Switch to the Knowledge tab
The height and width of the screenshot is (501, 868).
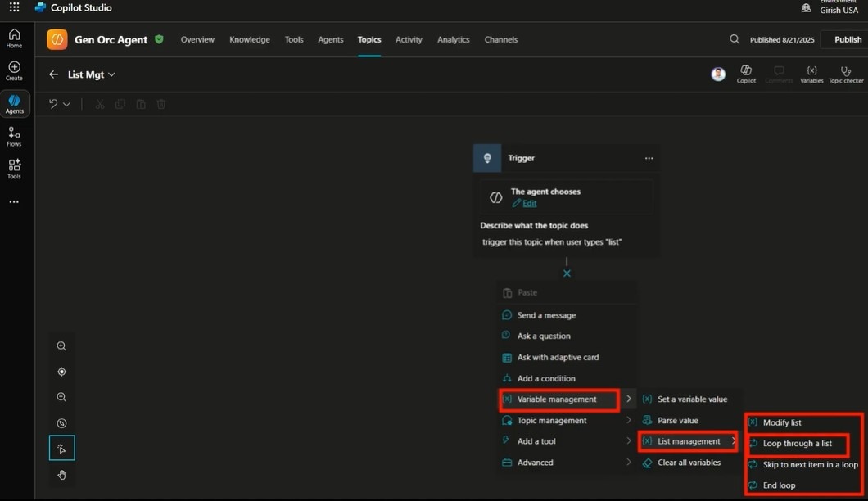[249, 39]
